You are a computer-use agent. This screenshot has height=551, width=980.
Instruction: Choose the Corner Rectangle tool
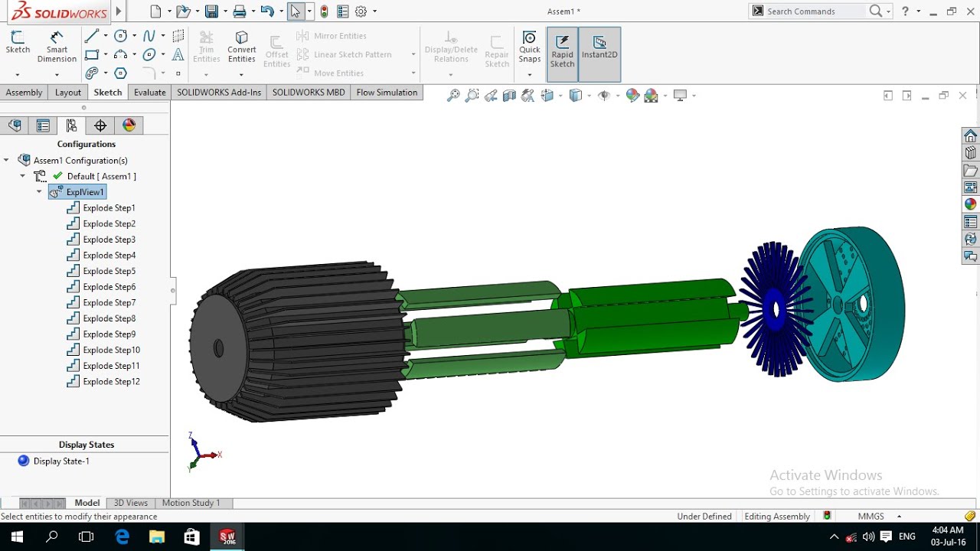pos(91,54)
